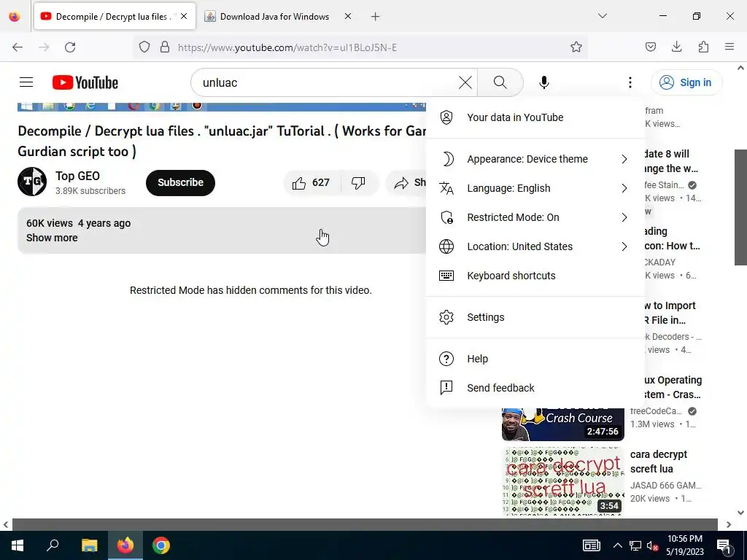This screenshot has height=560, width=747.
Task: Clear the unluac search text
Action: (x=465, y=82)
